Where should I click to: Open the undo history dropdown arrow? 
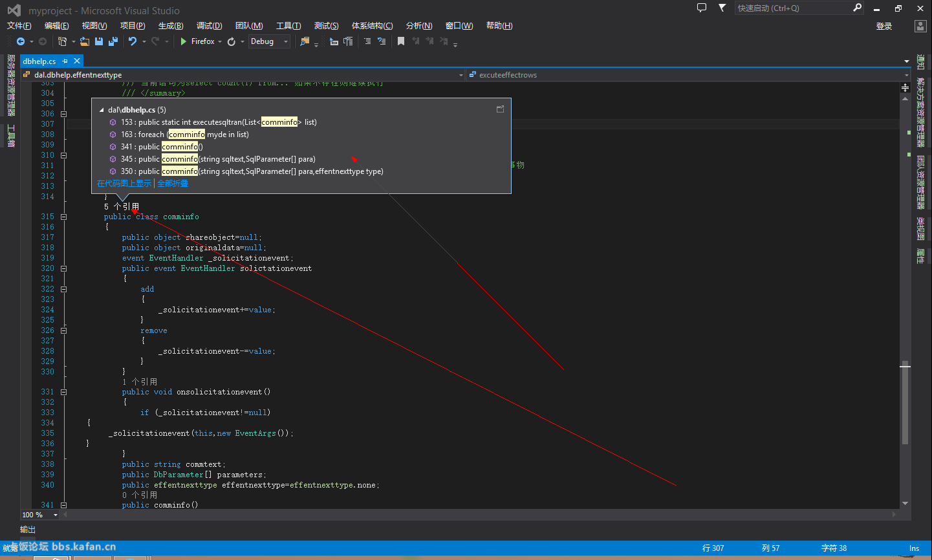[x=144, y=42]
